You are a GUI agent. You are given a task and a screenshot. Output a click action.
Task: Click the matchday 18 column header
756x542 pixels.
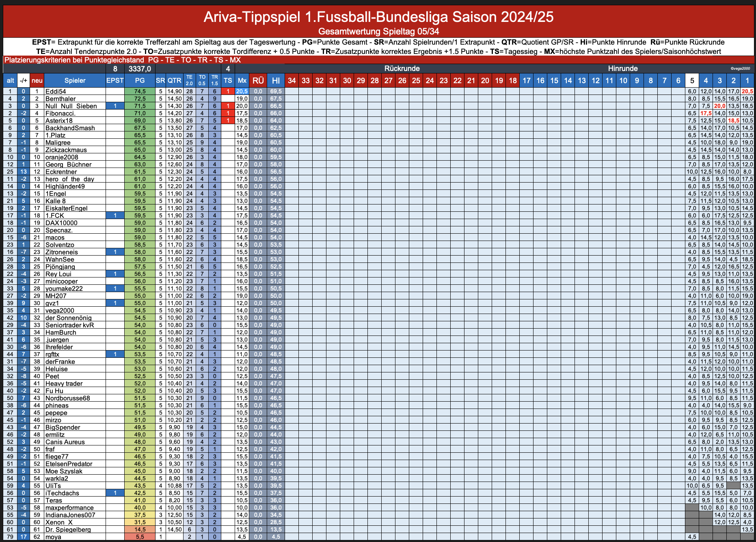click(x=513, y=80)
